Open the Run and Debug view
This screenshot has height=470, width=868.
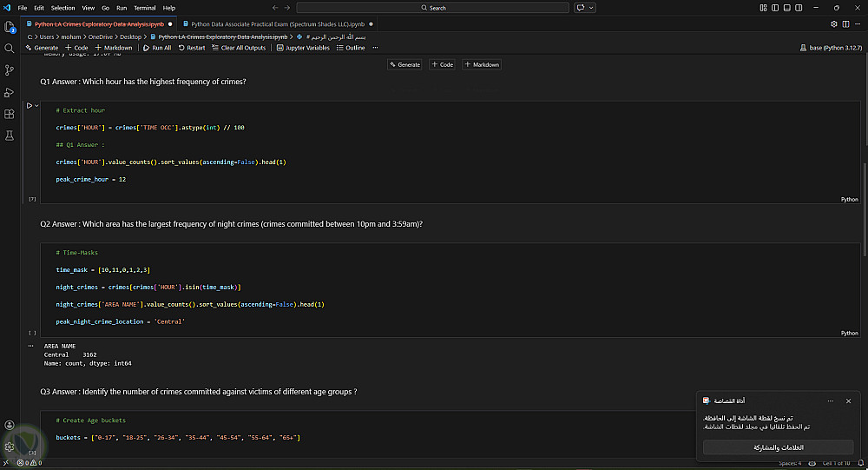(x=10, y=92)
